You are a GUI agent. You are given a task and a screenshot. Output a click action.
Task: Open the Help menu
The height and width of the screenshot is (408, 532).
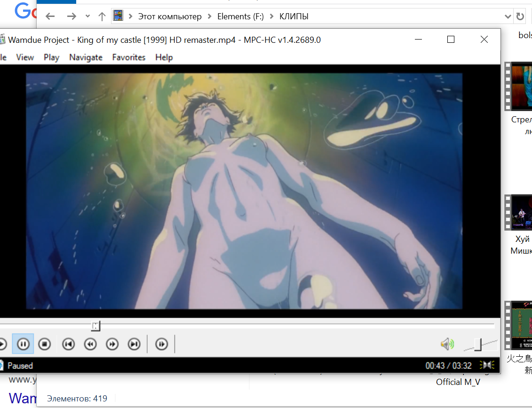[164, 57]
